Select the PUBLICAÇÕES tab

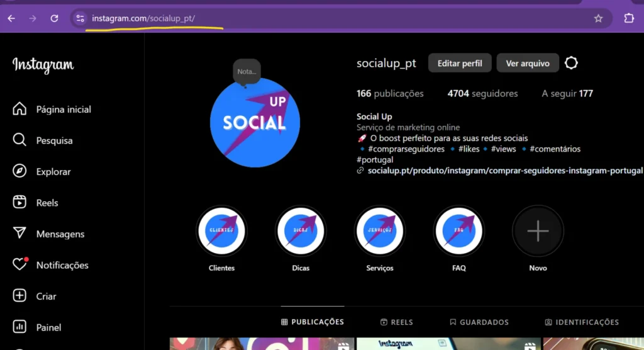313,322
